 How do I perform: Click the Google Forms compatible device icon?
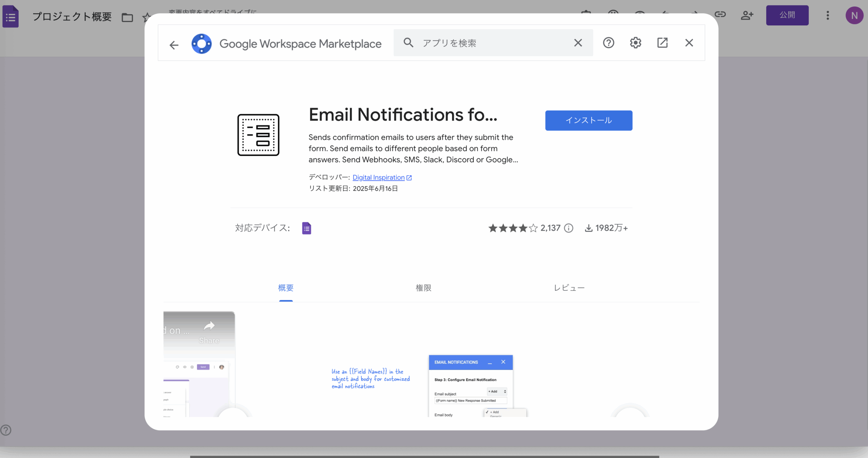tap(307, 228)
